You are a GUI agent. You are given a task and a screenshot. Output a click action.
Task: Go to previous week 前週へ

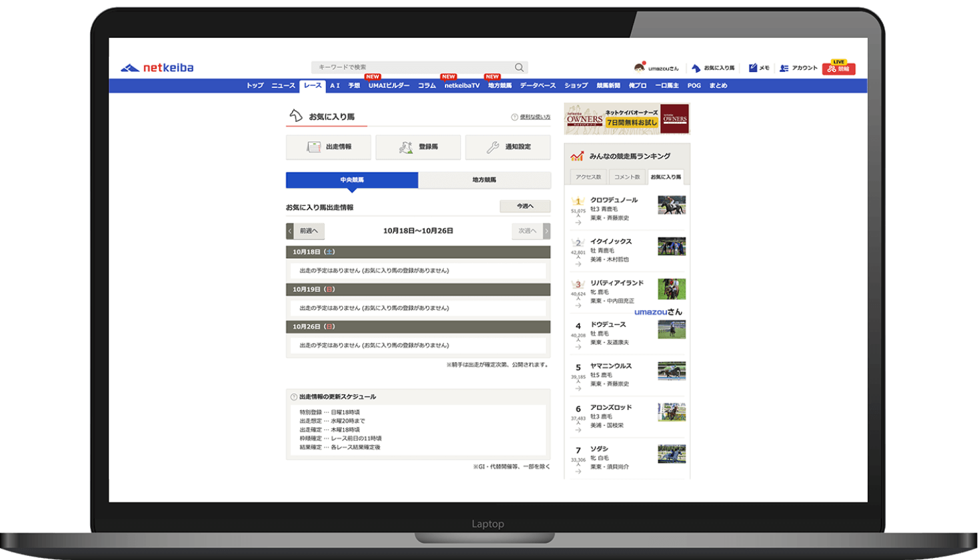[x=305, y=231]
